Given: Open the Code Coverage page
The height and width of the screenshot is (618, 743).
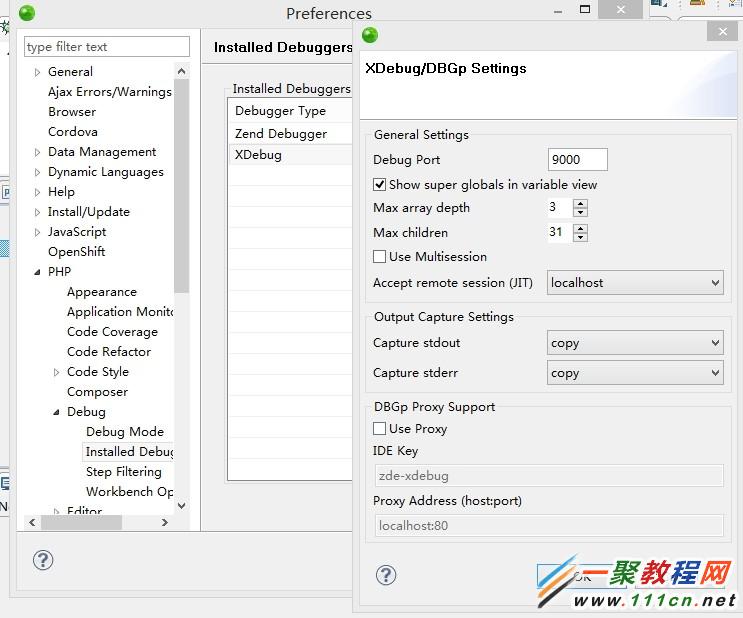Looking at the screenshot, I should [x=112, y=332].
